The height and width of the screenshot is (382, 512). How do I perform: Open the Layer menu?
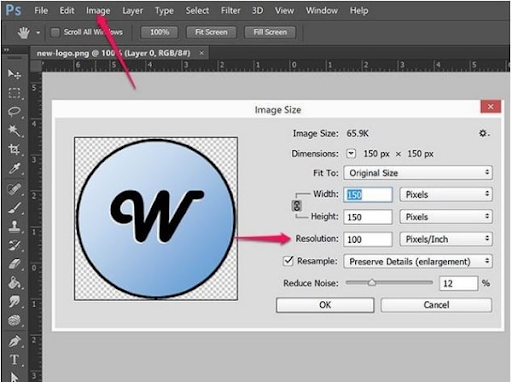pos(132,11)
